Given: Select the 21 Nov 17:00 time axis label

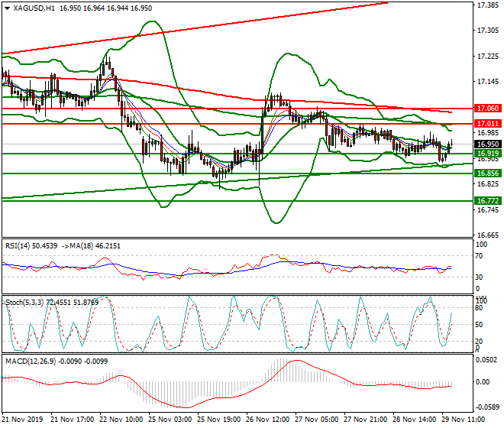Looking at the screenshot, I should pos(73,420).
